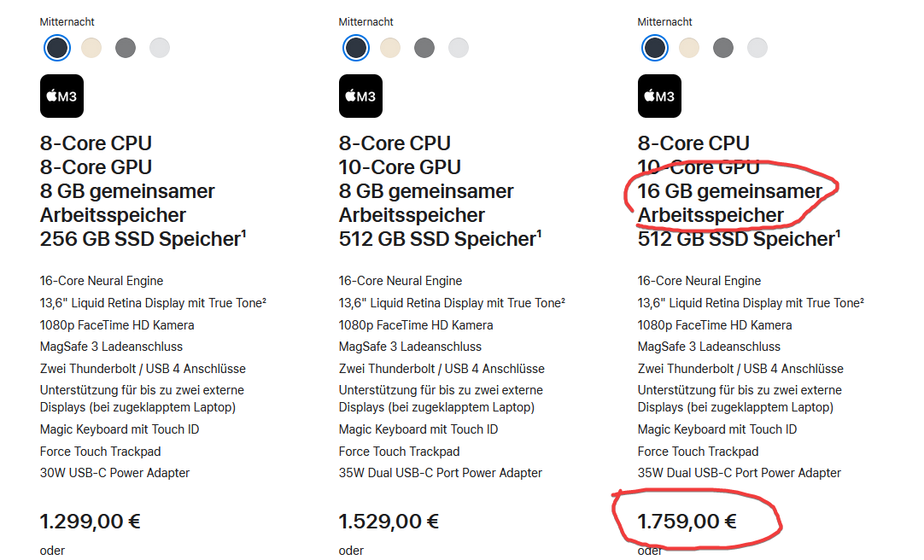
Task: Select Silver swatch for the 1.299,00 € model
Action: coord(160,48)
